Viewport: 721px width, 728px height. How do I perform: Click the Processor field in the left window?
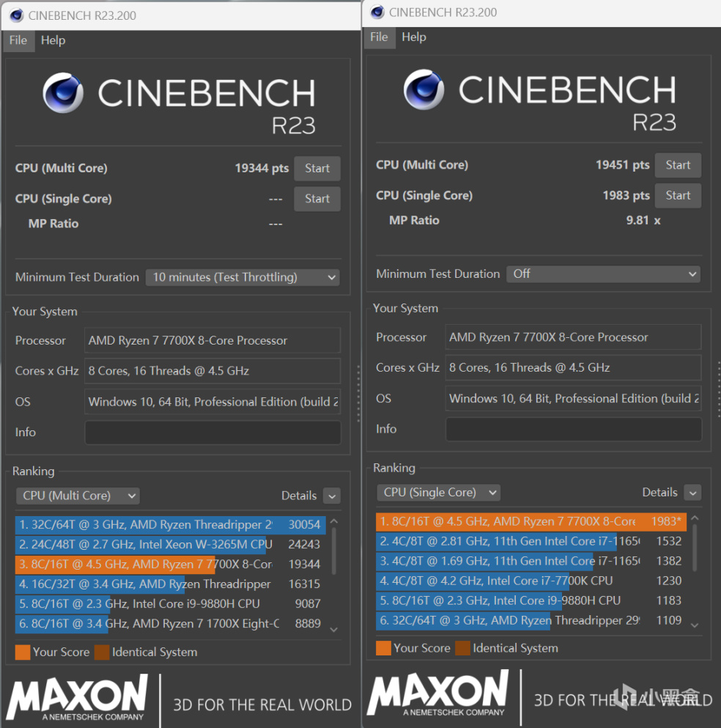point(212,340)
